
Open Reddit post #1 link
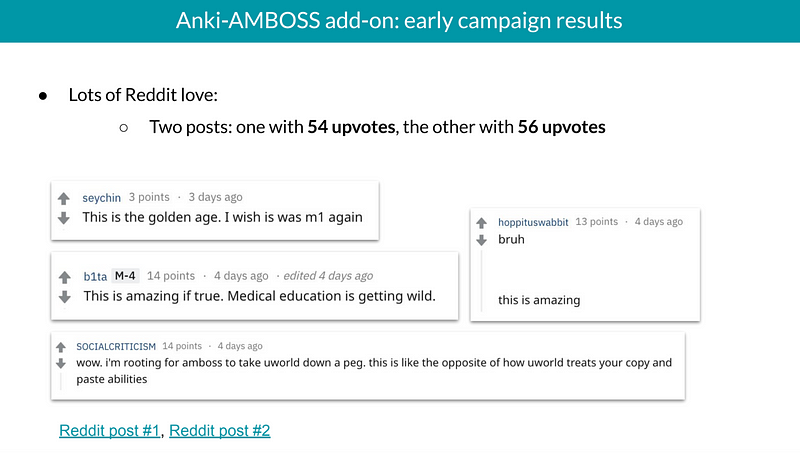109,431
